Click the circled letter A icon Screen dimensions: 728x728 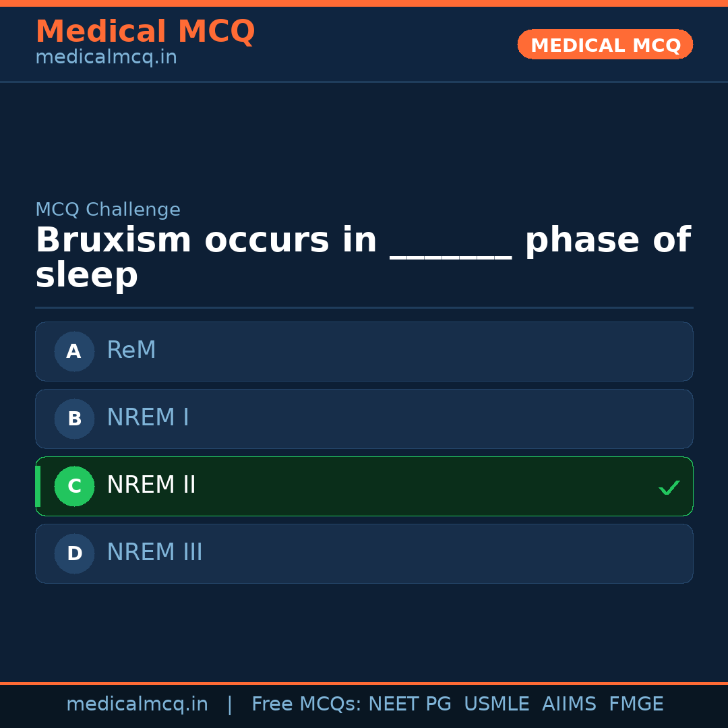click(74, 351)
